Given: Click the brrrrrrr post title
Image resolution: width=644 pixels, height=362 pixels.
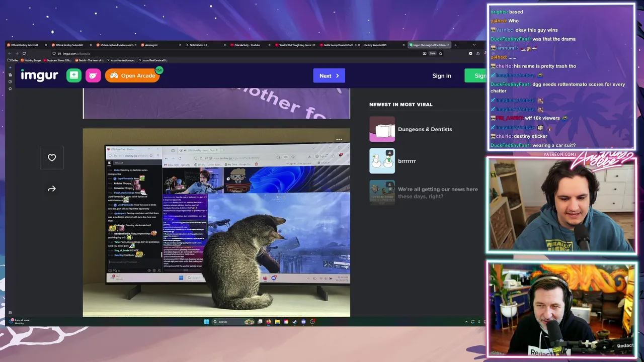Looking at the screenshot, I should (407, 161).
